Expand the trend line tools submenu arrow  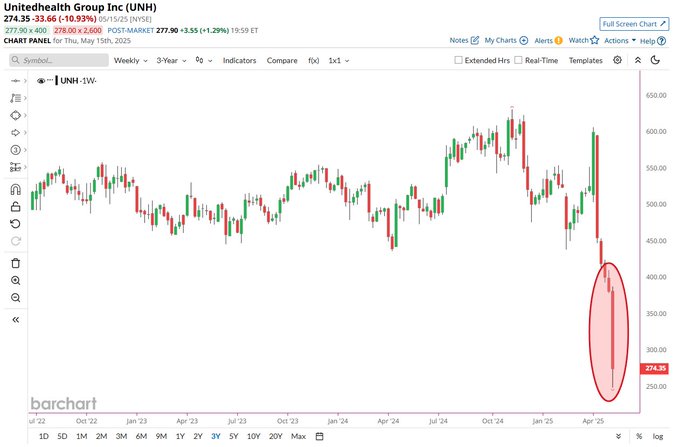point(25,98)
